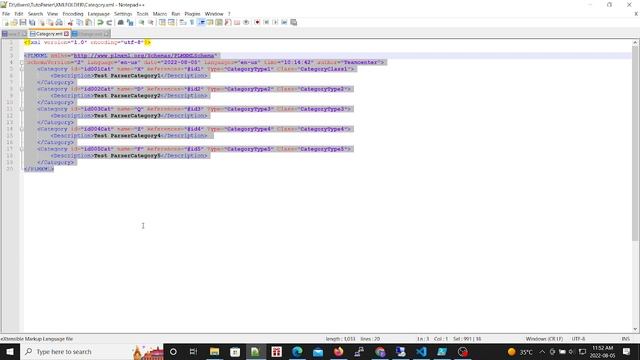Open the Replace dialog via toolbar icon
The height and width of the screenshot is (360, 640).
coord(130,22)
